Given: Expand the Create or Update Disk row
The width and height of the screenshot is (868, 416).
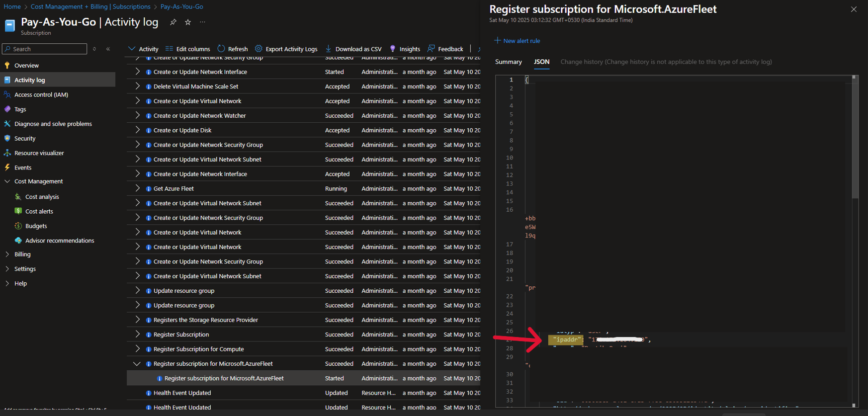Looking at the screenshot, I should (137, 130).
